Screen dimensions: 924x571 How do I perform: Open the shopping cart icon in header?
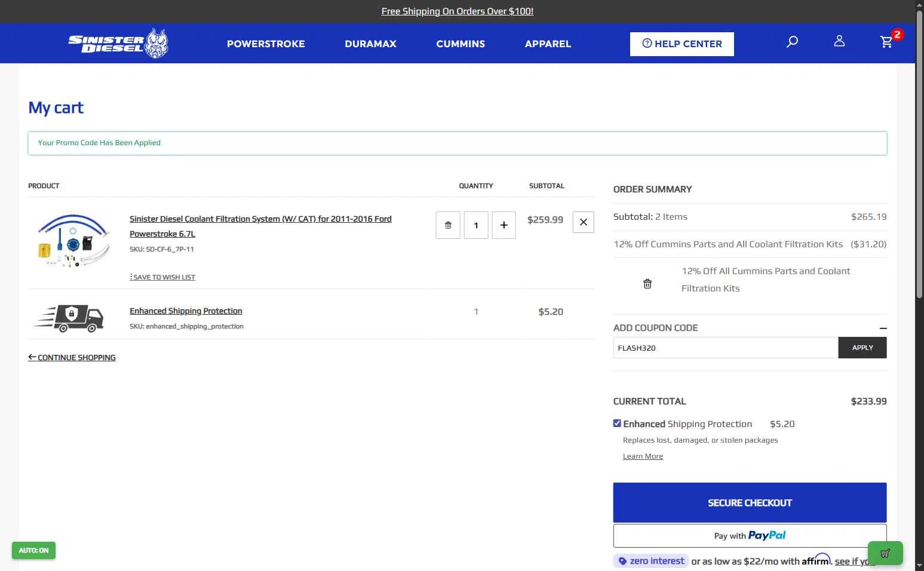point(887,42)
